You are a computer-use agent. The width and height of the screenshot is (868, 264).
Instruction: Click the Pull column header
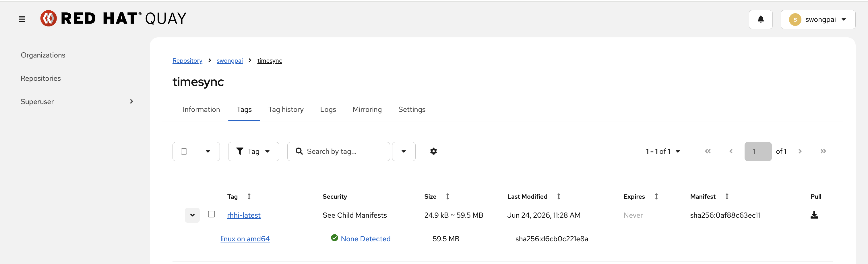[815, 196]
